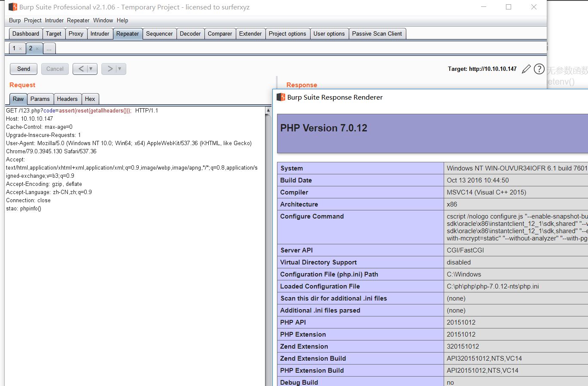Image resolution: width=588 pixels, height=386 pixels.
Task: Open the Window menu
Action: coord(103,20)
